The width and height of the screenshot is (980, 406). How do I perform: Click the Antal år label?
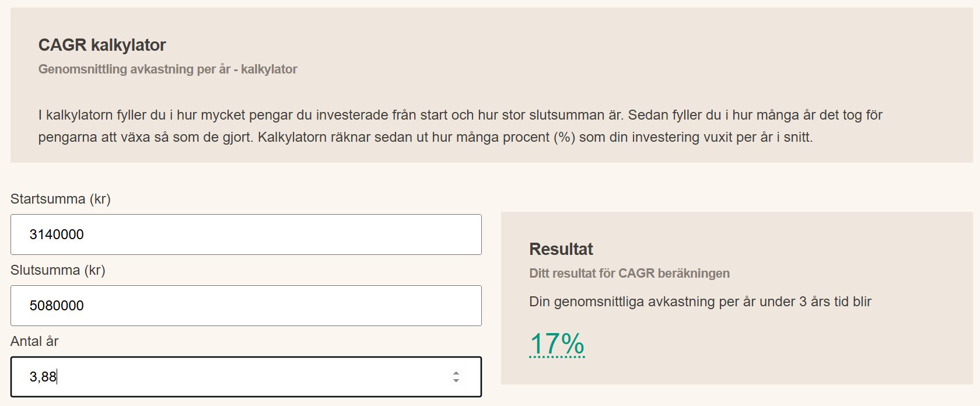pyautogui.click(x=34, y=341)
